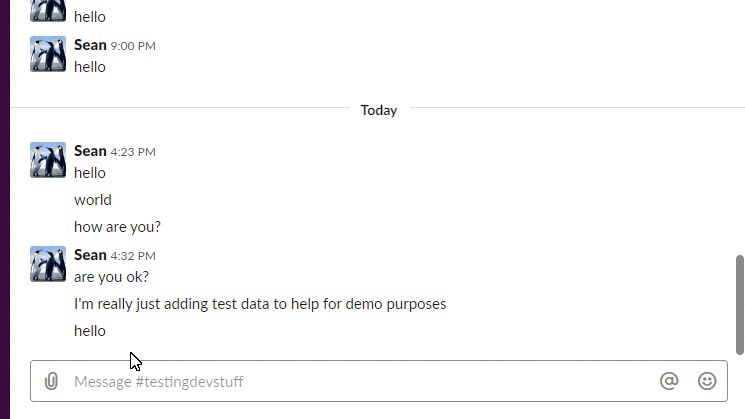The image size is (745, 419).
Task: Click the "world" message text
Action: click(x=93, y=200)
